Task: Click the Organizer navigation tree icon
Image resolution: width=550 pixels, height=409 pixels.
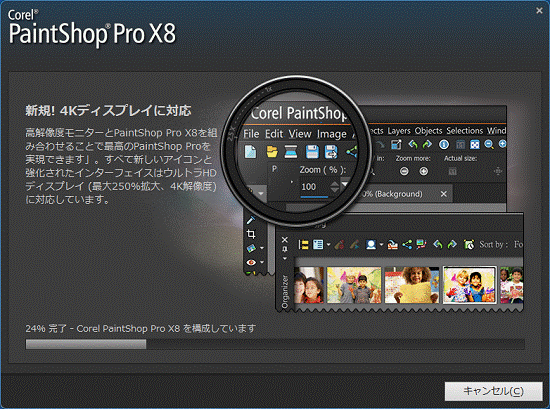Action: pos(303,244)
